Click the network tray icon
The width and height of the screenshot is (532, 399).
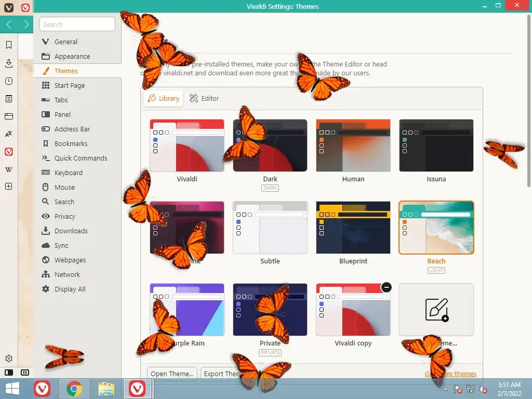pos(471,389)
